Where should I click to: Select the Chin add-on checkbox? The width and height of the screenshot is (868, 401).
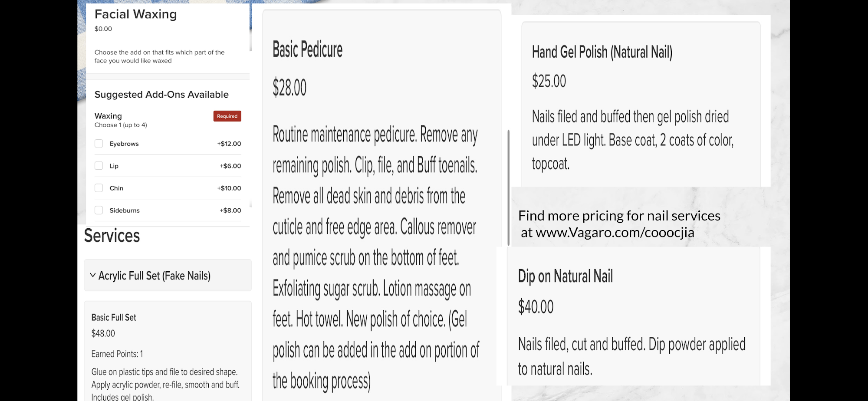[x=99, y=188]
